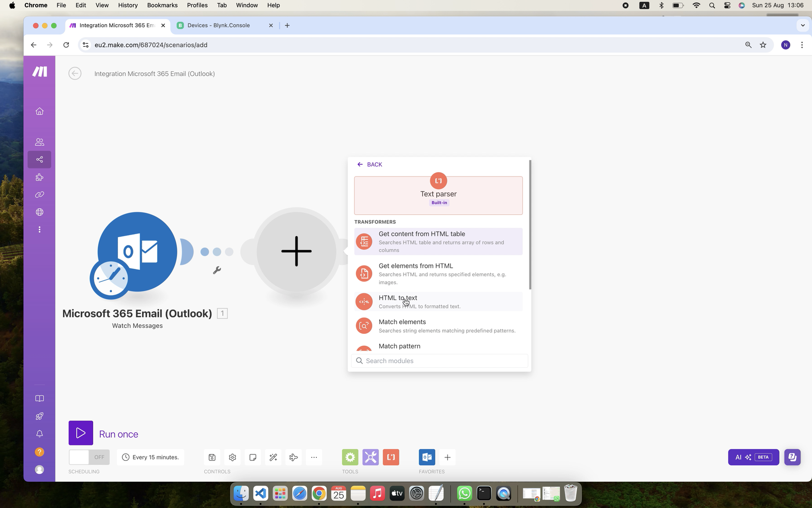Image resolution: width=812 pixels, height=508 pixels.
Task: Open scenario settings gear icon
Action: [232, 457]
